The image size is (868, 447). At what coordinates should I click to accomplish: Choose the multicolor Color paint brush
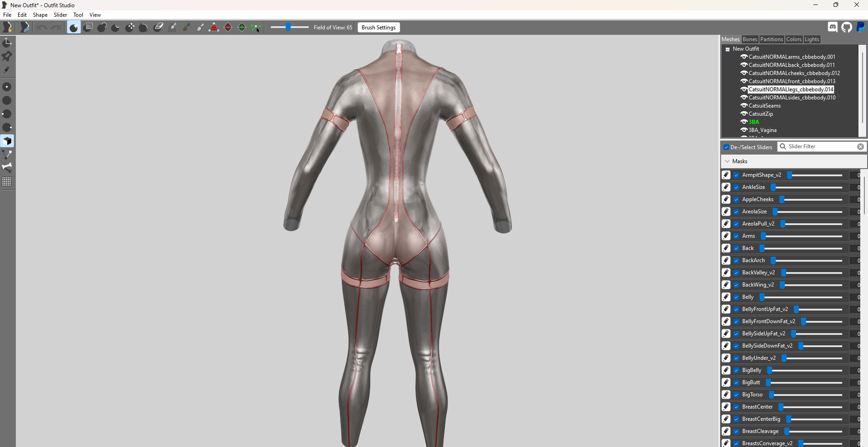[186, 28]
